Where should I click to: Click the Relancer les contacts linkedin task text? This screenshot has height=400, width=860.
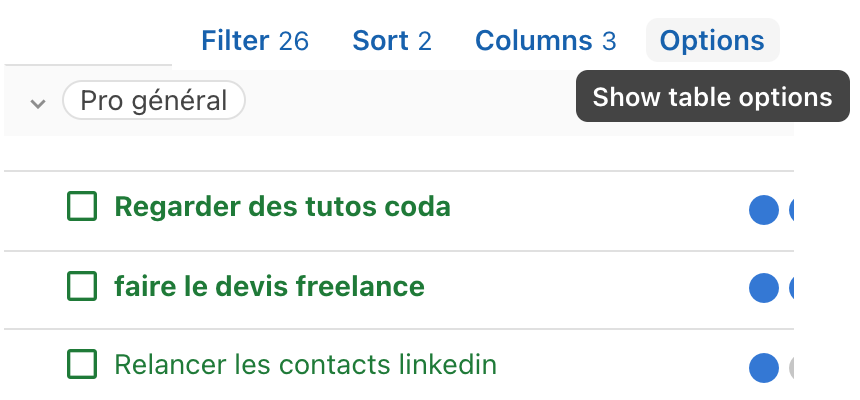[305, 365]
